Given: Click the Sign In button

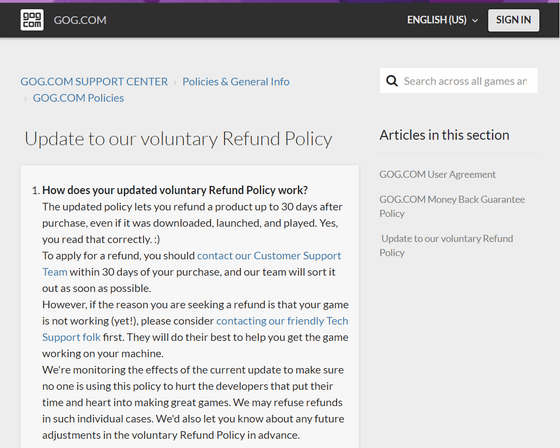Looking at the screenshot, I should pyautogui.click(x=513, y=20).
